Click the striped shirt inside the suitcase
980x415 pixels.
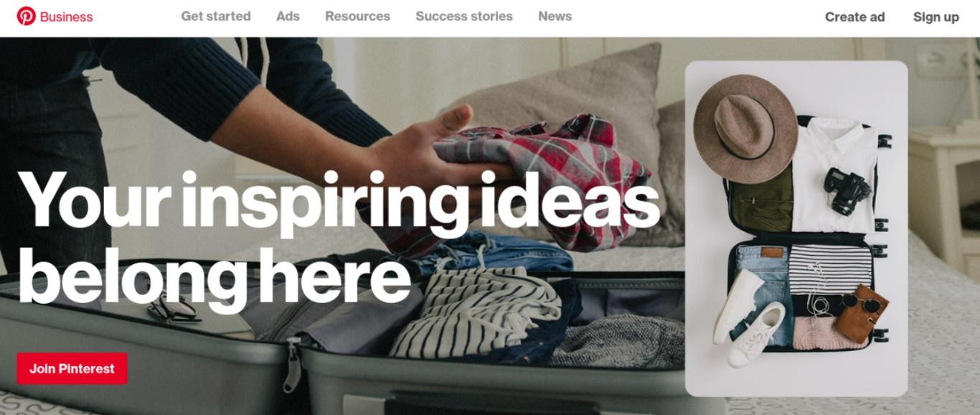477,314
